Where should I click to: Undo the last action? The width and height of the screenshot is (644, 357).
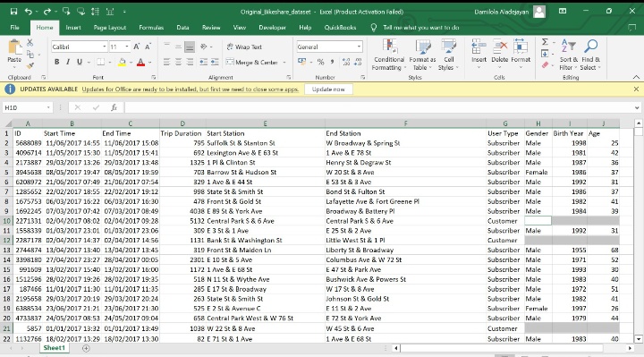[x=28, y=12]
